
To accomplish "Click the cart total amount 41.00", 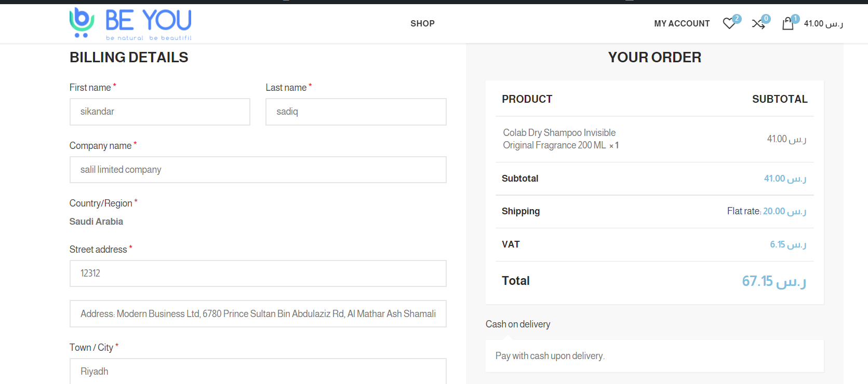I will [x=823, y=23].
